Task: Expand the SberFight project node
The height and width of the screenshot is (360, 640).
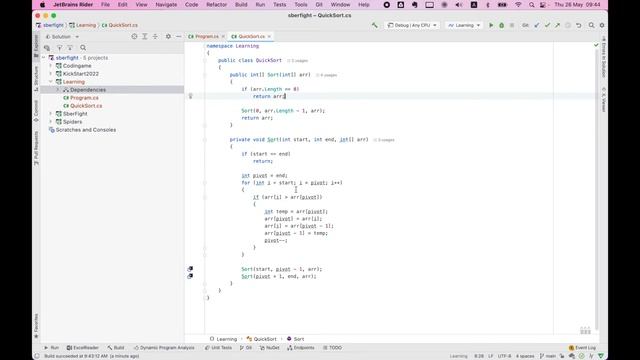Action: coord(51,114)
